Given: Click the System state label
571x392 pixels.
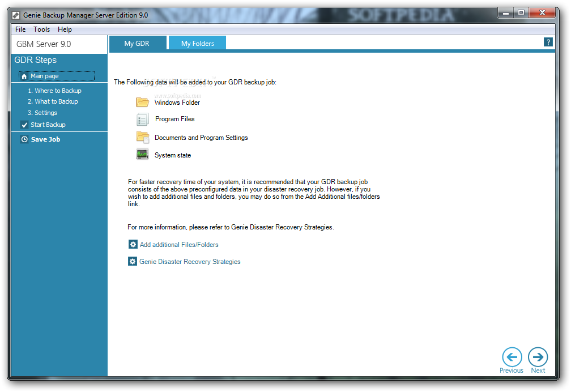Looking at the screenshot, I should (173, 155).
